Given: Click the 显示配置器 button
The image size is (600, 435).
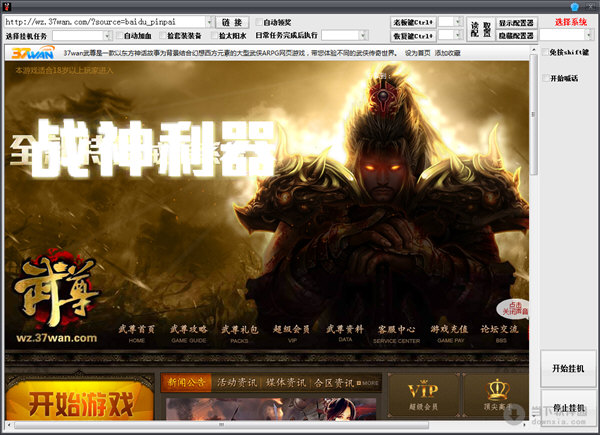Looking at the screenshot, I should (516, 23).
